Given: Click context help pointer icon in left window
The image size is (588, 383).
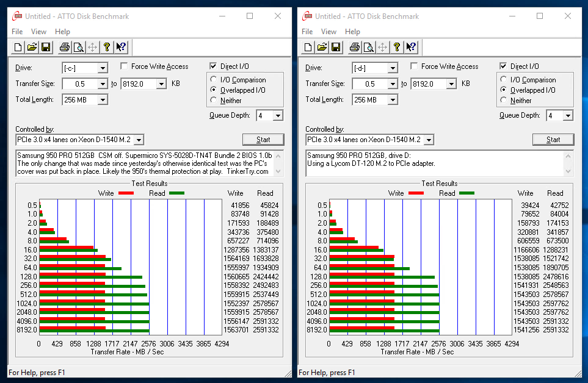Looking at the screenshot, I should [x=121, y=47].
